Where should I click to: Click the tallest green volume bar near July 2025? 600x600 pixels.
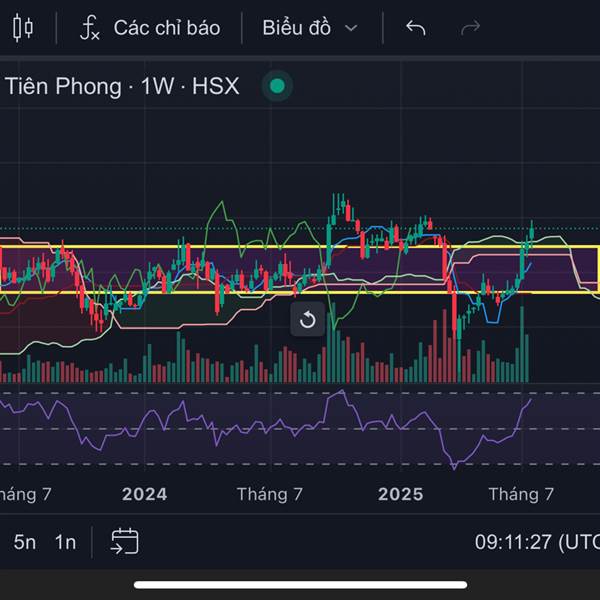point(522,344)
